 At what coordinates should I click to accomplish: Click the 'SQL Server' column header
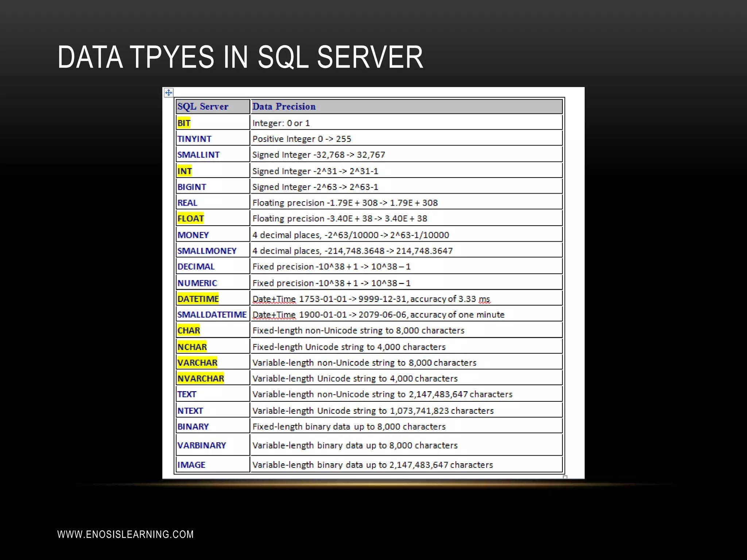213,106
